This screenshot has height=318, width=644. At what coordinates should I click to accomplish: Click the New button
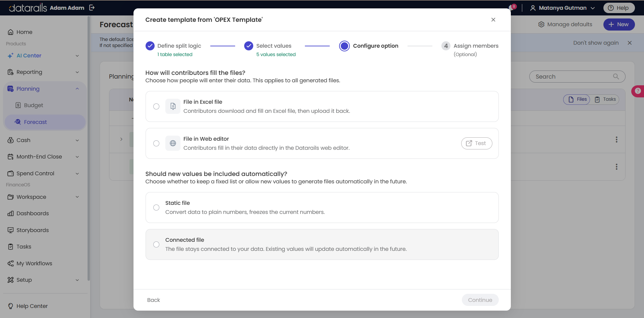point(619,25)
